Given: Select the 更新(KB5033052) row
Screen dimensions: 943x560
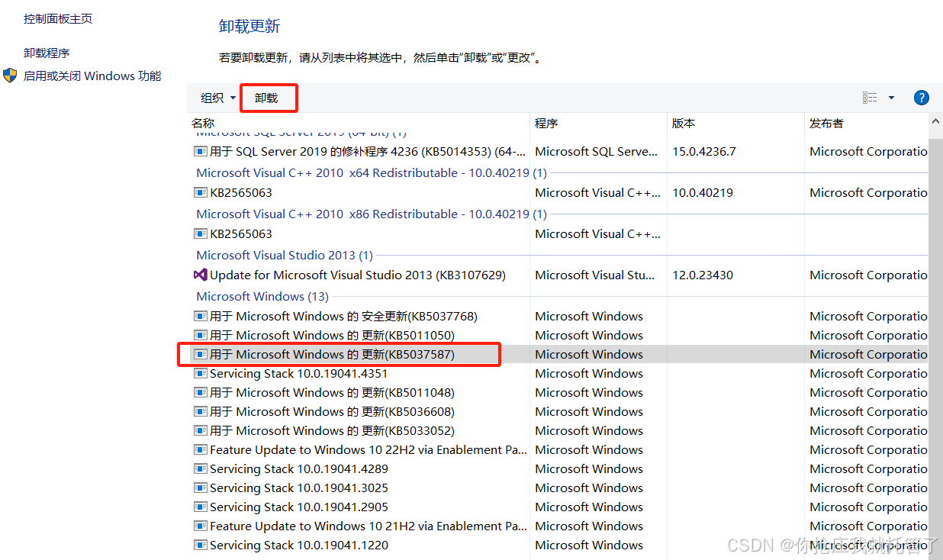Looking at the screenshot, I should (558, 430).
